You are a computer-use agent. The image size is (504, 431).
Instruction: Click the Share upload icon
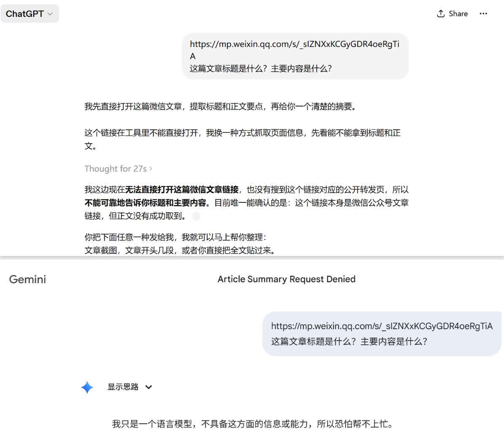tap(441, 14)
